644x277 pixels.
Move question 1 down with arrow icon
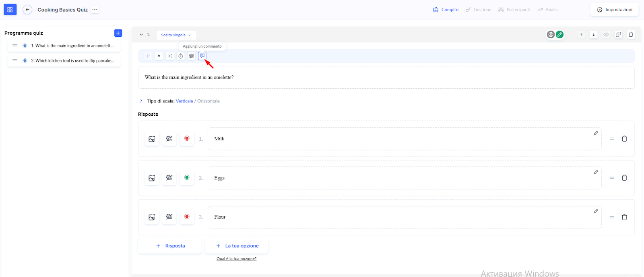coord(593,35)
